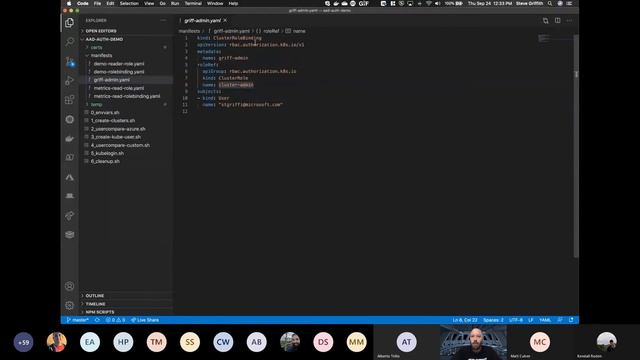Image resolution: width=640 pixels, height=360 pixels.
Task: Click the Open Changes icon in editor toolbar
Action: (x=546, y=20)
